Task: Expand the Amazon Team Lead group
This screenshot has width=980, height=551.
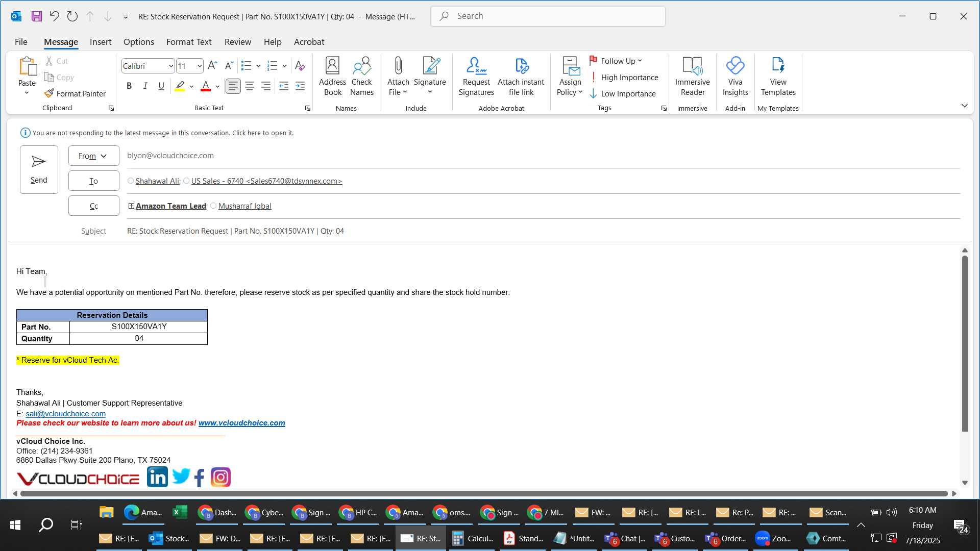Action: click(x=131, y=206)
